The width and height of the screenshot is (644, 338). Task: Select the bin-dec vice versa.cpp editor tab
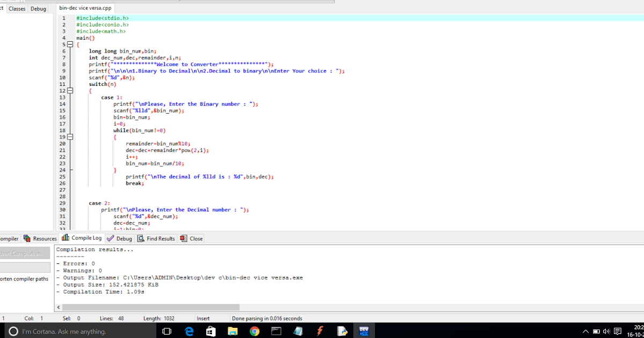tap(85, 8)
